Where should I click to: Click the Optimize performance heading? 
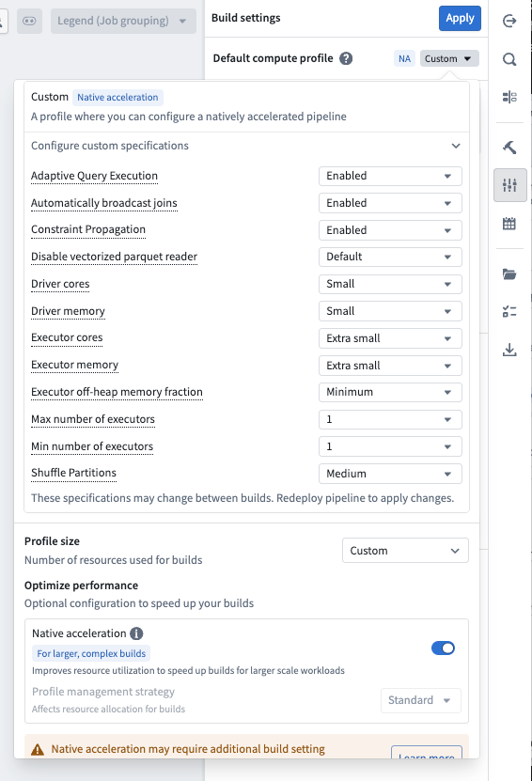pos(81,586)
